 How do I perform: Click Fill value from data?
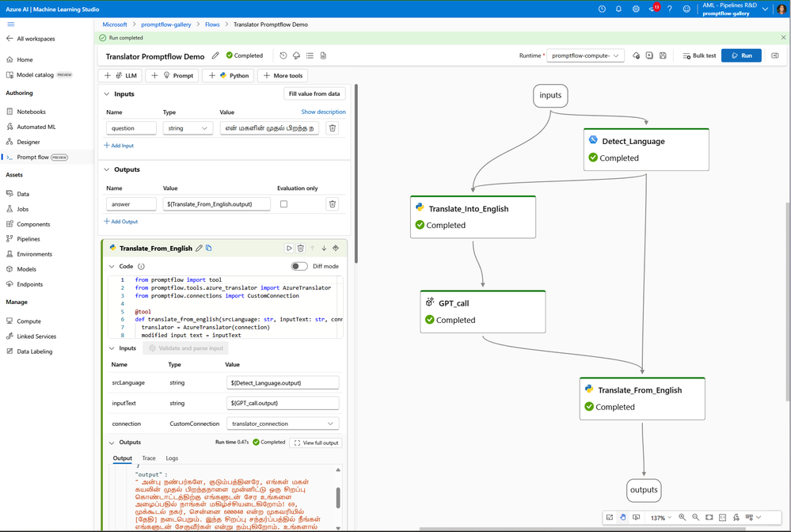[314, 93]
